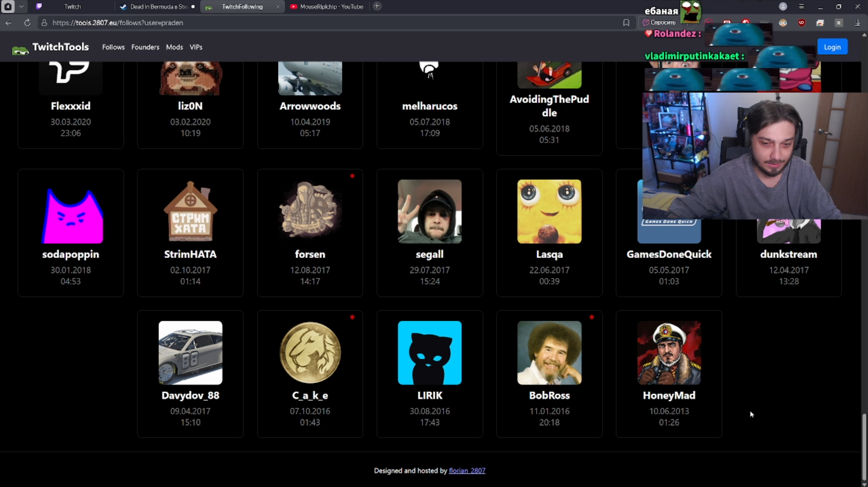Reload the page with refresh icon
868x487 pixels.
tap(27, 22)
